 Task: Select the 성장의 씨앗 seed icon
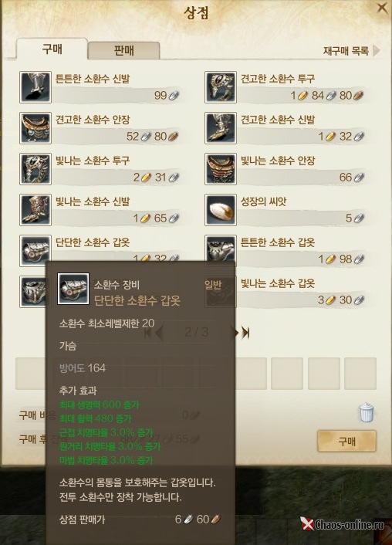pyautogui.click(x=221, y=210)
